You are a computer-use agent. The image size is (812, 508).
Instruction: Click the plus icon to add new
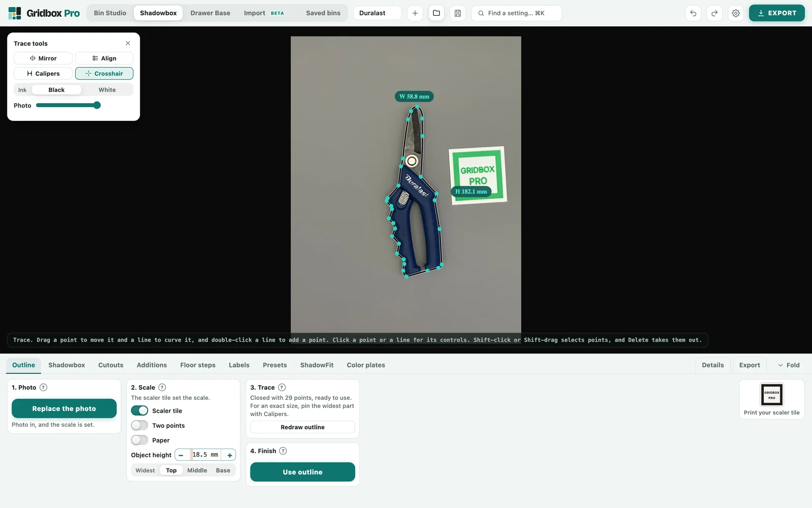[x=415, y=13]
